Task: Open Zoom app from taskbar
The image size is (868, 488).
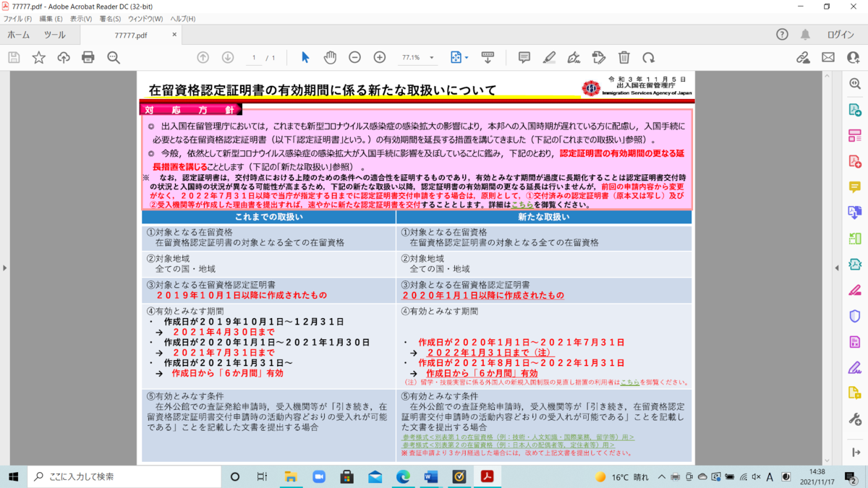Action: click(319, 477)
